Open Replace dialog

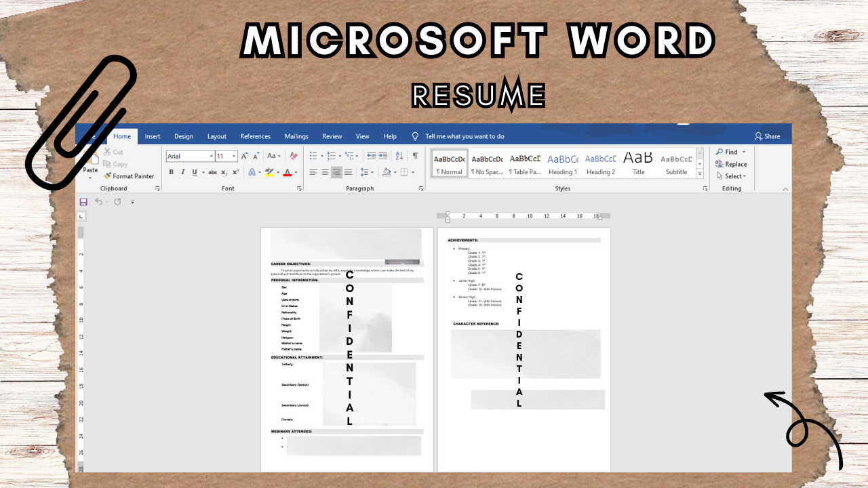pyautogui.click(x=731, y=164)
